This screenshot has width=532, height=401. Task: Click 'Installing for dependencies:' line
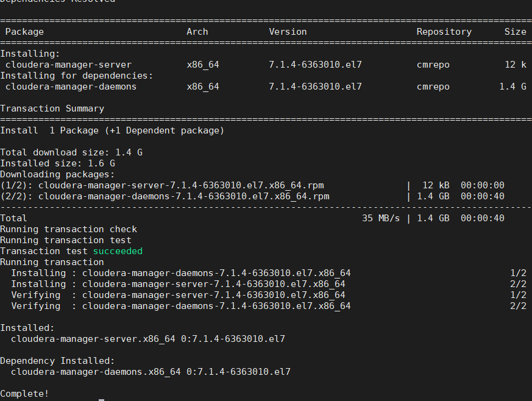77,76
